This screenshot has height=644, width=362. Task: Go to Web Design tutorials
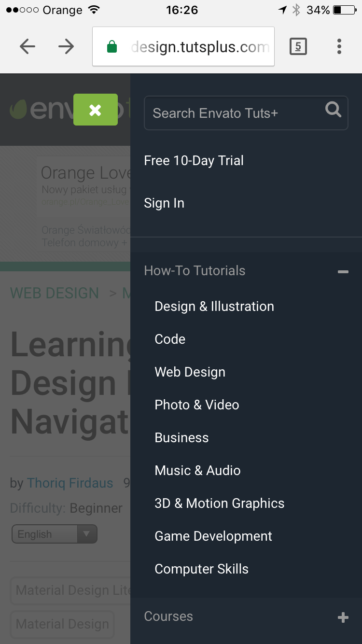tap(190, 372)
